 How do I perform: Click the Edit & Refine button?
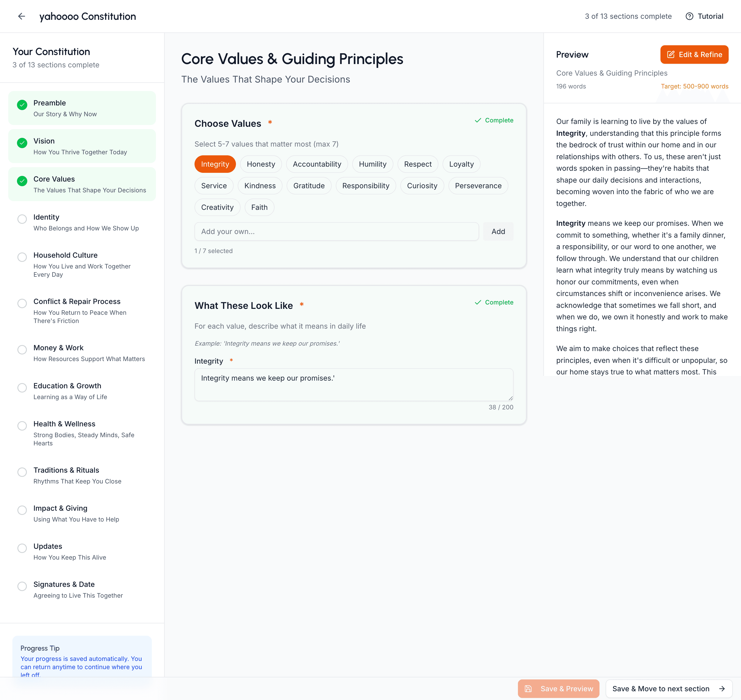coord(694,55)
